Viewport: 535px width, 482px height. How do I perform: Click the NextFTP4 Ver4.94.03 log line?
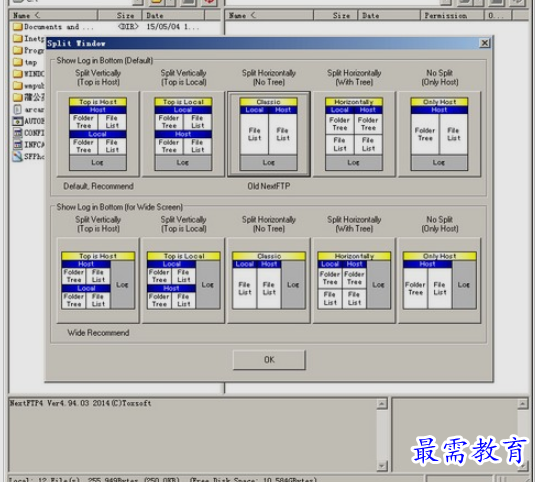81,403
